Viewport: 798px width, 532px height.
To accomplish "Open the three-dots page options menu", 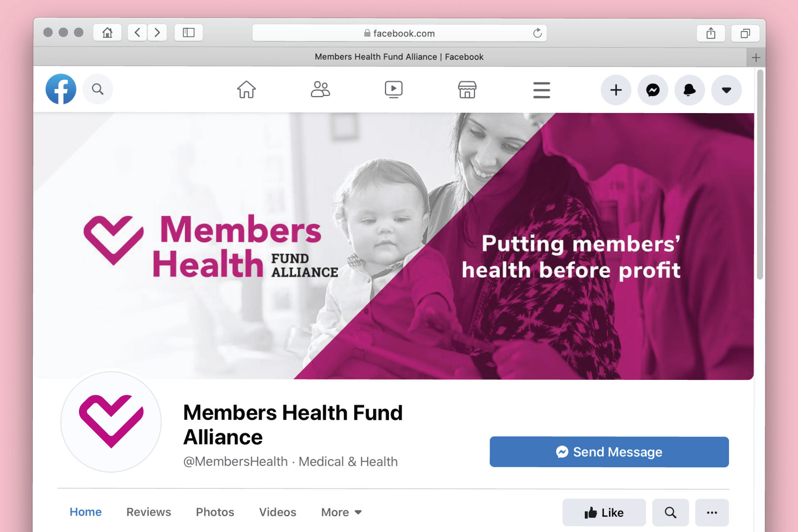I will 712,512.
